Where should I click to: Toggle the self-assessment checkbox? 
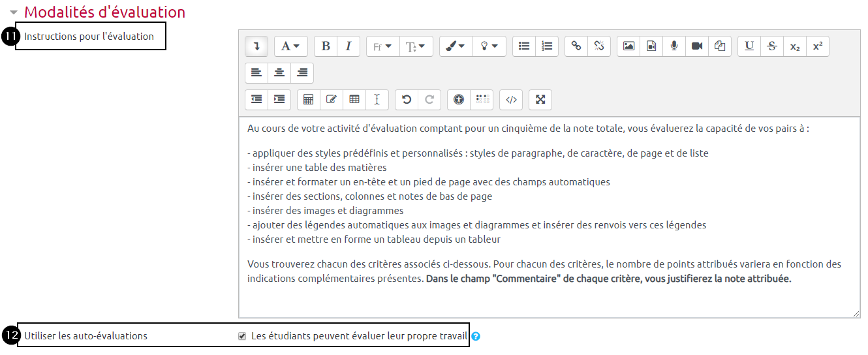[242, 336]
